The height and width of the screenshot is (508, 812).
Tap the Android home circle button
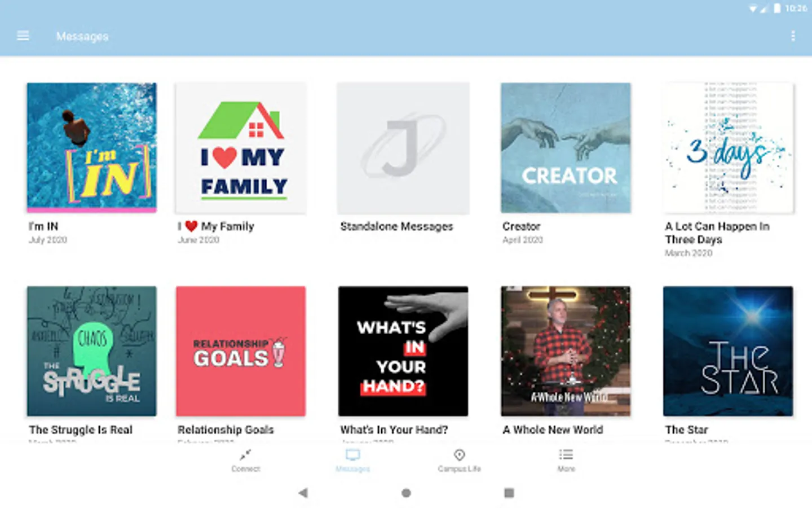pyautogui.click(x=406, y=493)
